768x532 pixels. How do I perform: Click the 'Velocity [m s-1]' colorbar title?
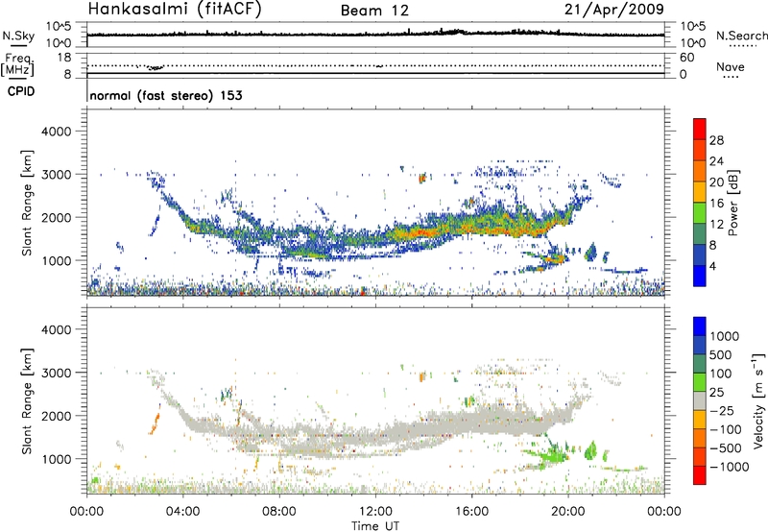click(x=758, y=400)
